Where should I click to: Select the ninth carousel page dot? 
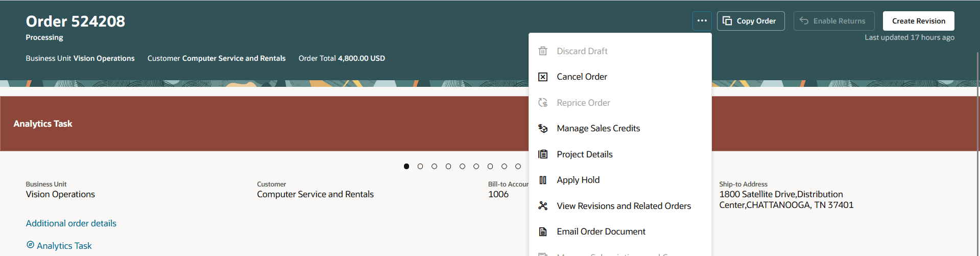[518, 166]
